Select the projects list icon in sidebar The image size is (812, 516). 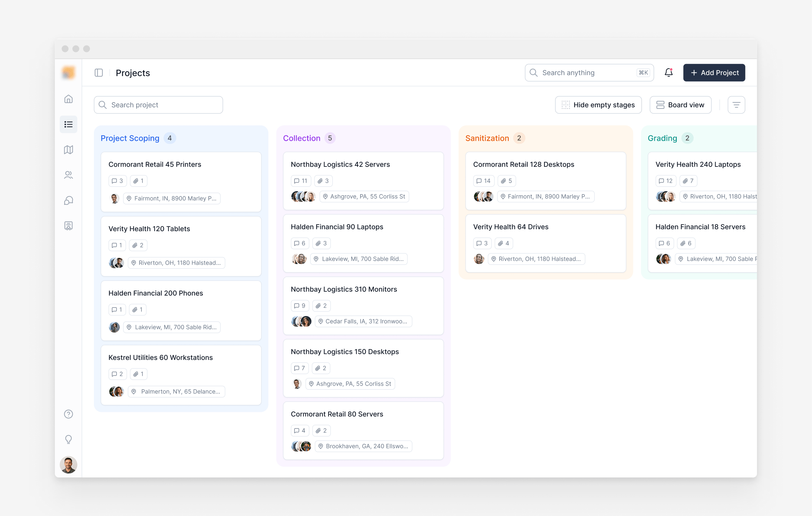(69, 125)
